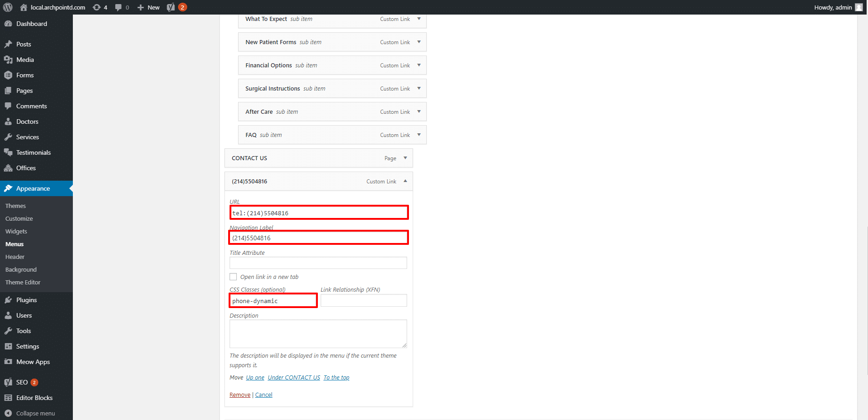The height and width of the screenshot is (420, 868).
Task: Expand the Surgical Instructions menu item
Action: pos(419,88)
